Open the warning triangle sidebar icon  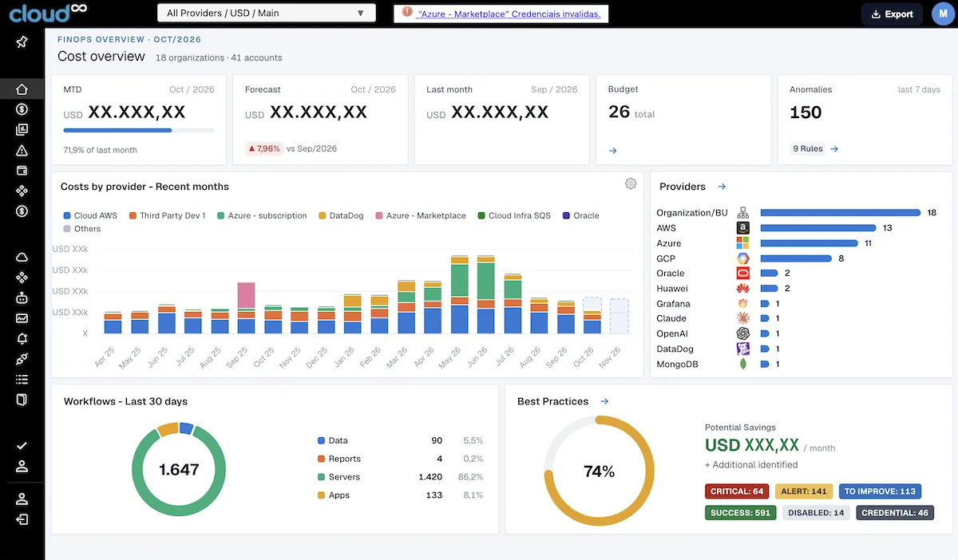22,150
